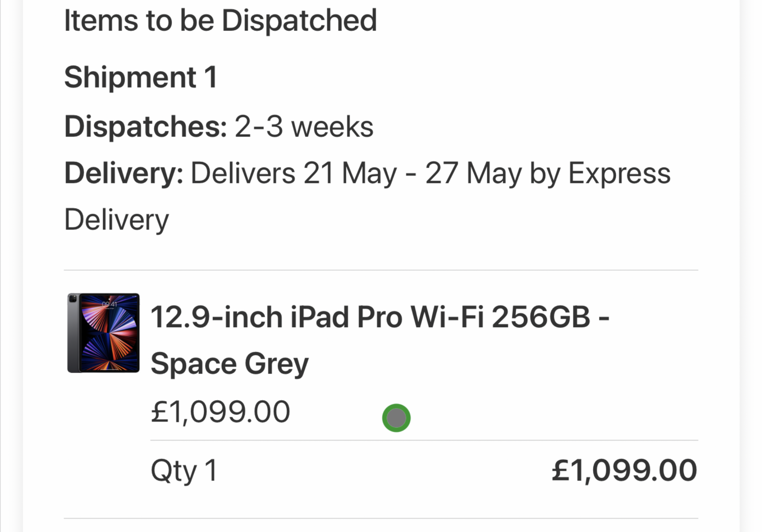This screenshot has width=762, height=532.
Task: Click the Qty 1 quantity text
Action: (184, 470)
